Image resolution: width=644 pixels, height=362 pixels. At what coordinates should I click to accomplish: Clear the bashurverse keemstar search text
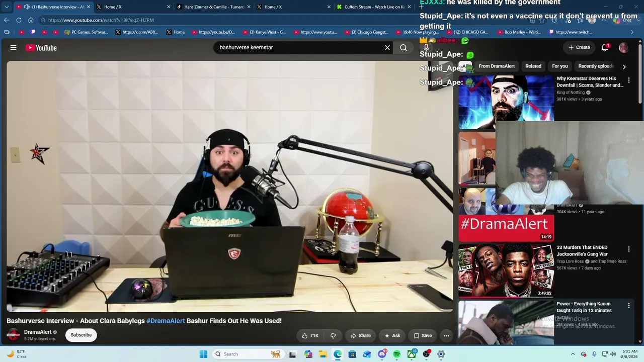(387, 48)
